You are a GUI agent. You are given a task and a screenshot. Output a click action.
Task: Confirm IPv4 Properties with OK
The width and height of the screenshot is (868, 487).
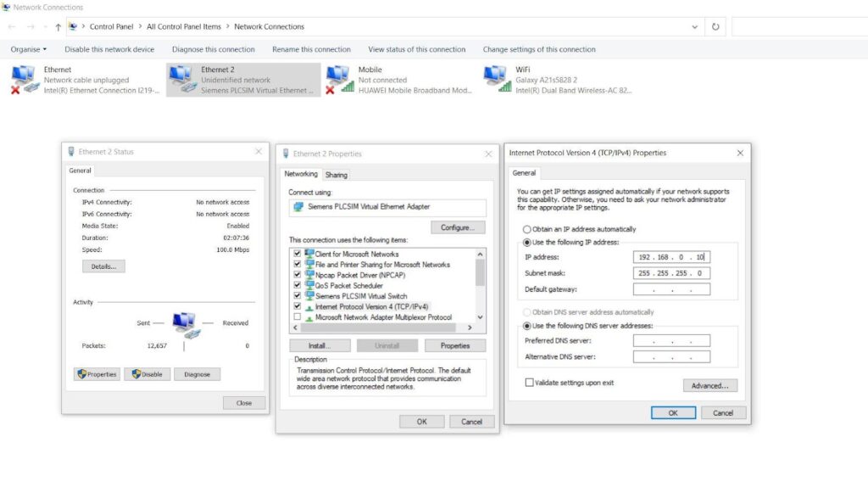[x=673, y=412]
